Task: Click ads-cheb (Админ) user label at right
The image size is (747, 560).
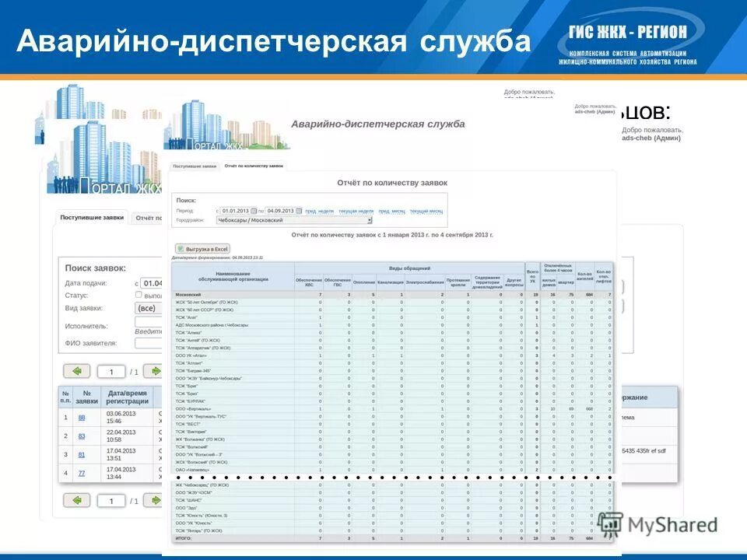Action: coord(651,138)
